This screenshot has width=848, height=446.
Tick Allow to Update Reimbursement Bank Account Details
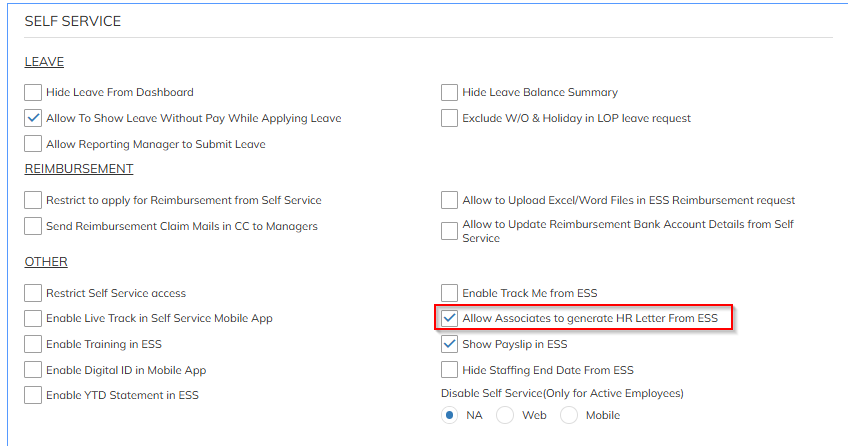pyautogui.click(x=450, y=231)
